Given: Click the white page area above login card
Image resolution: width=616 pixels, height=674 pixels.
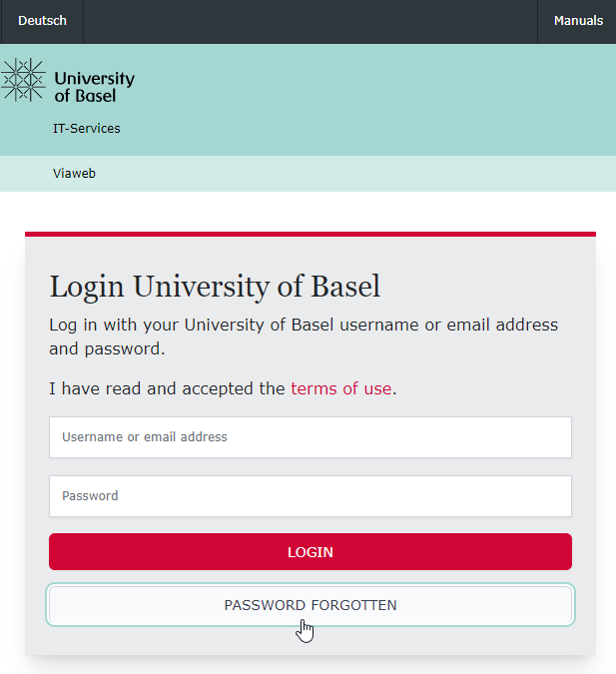Looking at the screenshot, I should click(309, 211).
